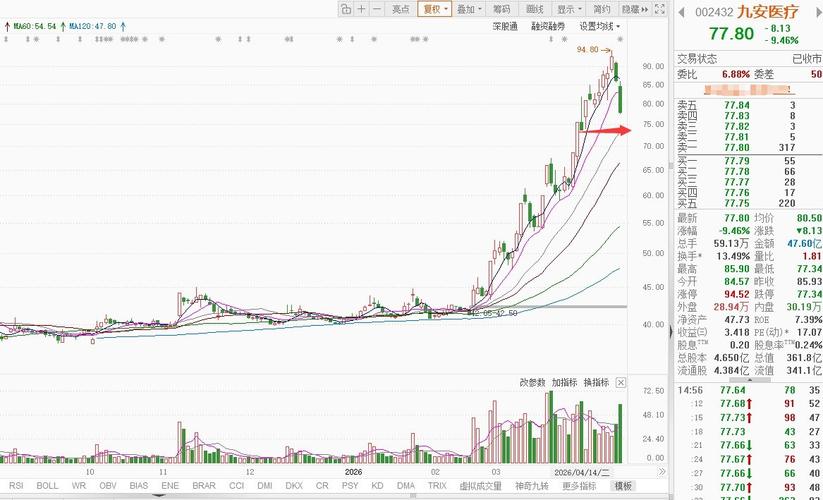Open 更多指标 for more indicators
823x500 pixels.
[579, 486]
